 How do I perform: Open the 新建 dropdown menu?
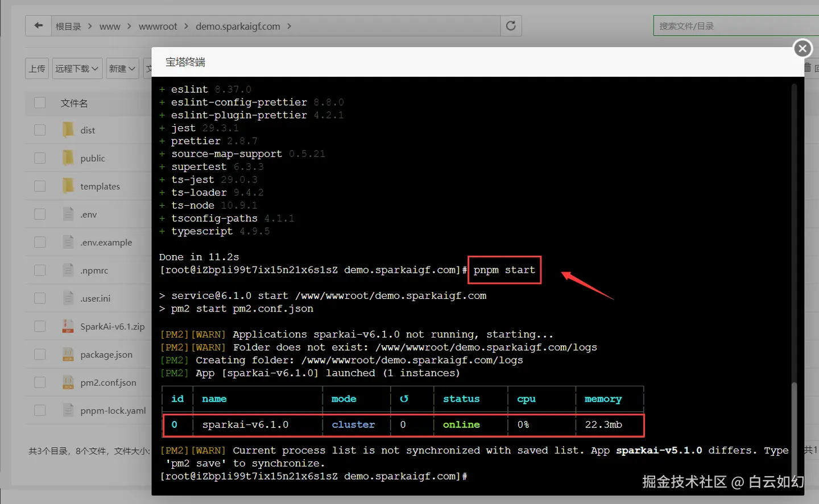122,68
